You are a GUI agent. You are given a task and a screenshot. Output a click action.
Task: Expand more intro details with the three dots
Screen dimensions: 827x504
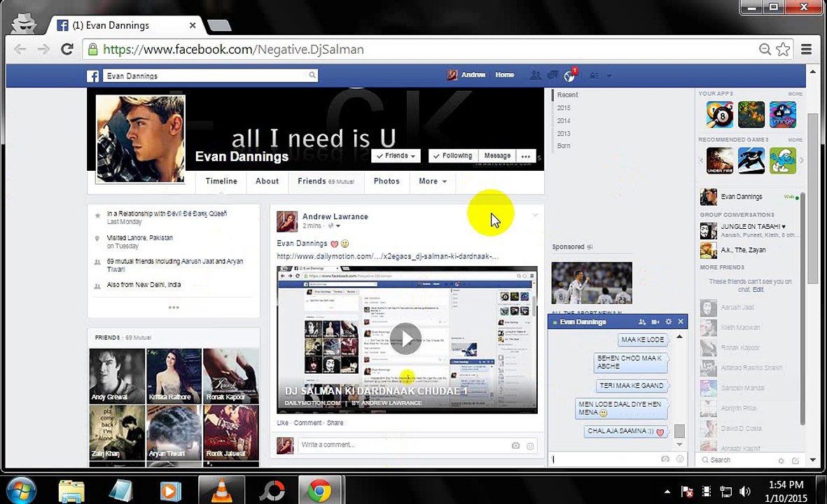coord(174,307)
